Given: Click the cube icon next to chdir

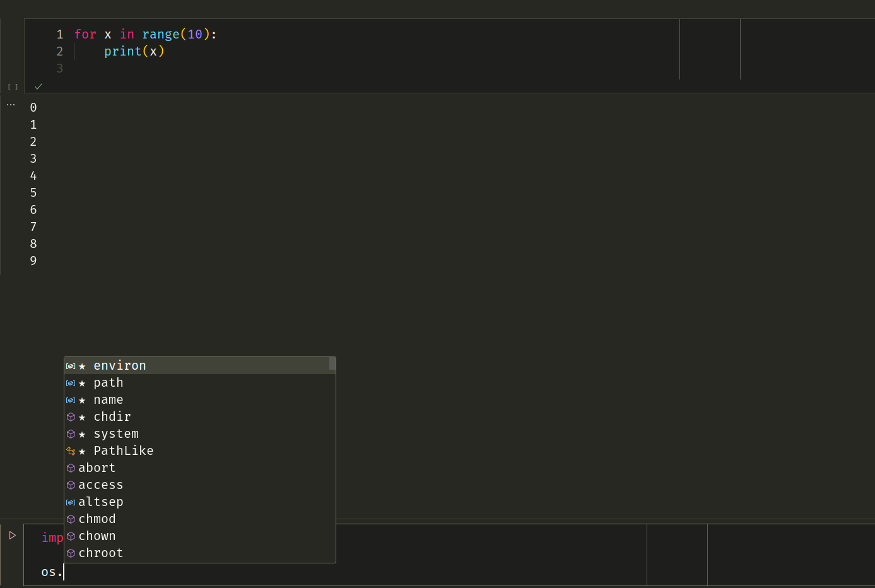Looking at the screenshot, I should point(69,416).
